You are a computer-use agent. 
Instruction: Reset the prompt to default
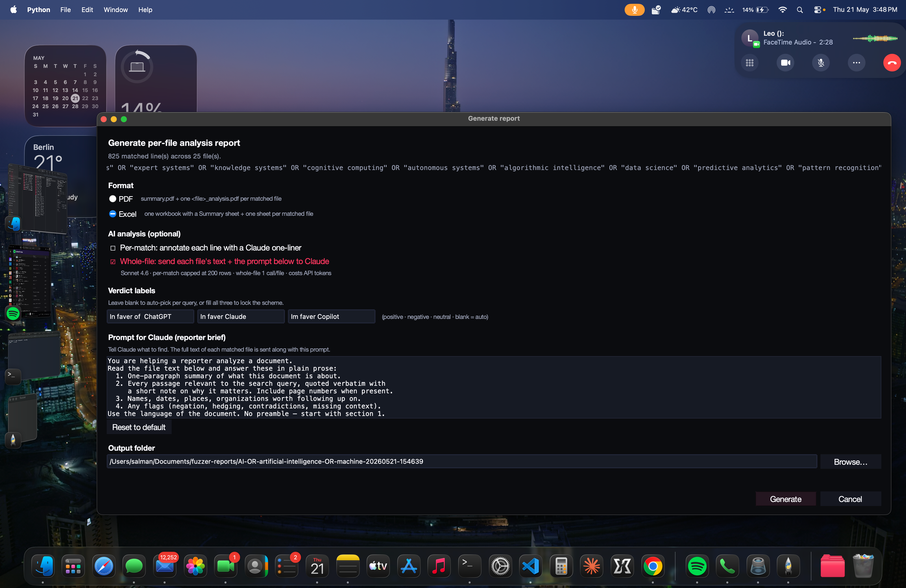click(x=139, y=427)
